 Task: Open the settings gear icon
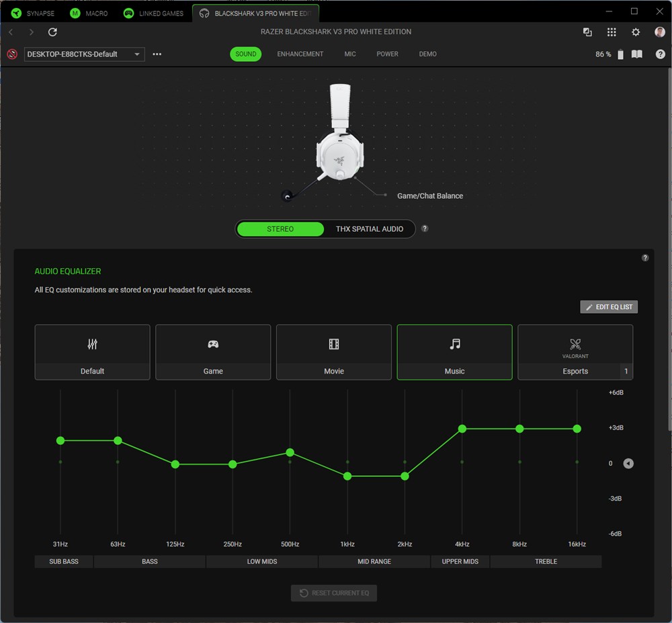636,32
